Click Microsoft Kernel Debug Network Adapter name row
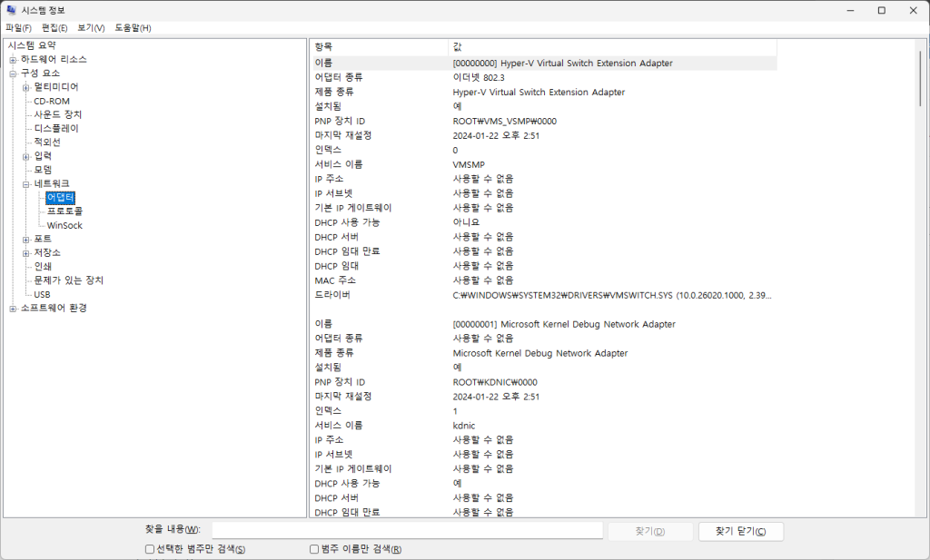 coord(544,324)
